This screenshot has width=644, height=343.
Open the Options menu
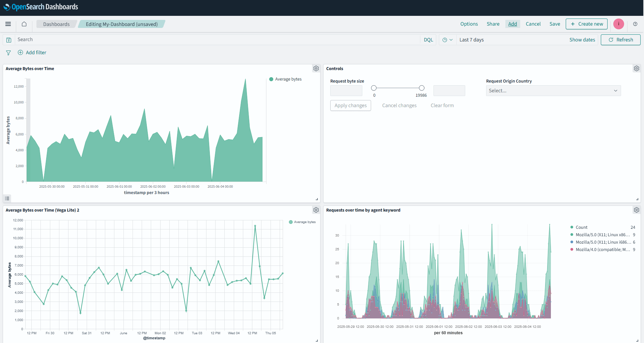coord(469,24)
